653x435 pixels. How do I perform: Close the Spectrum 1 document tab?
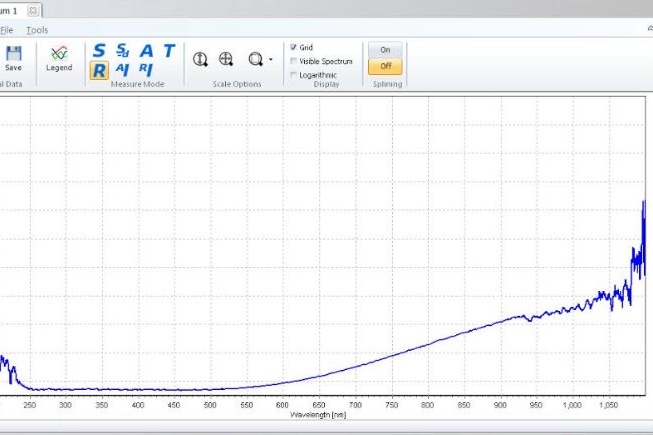pos(33,9)
